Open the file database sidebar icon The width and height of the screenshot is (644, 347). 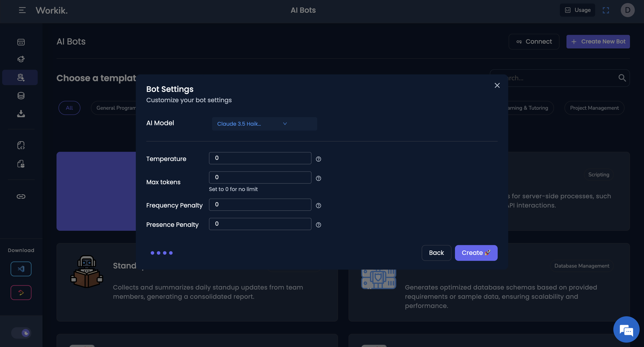click(21, 164)
